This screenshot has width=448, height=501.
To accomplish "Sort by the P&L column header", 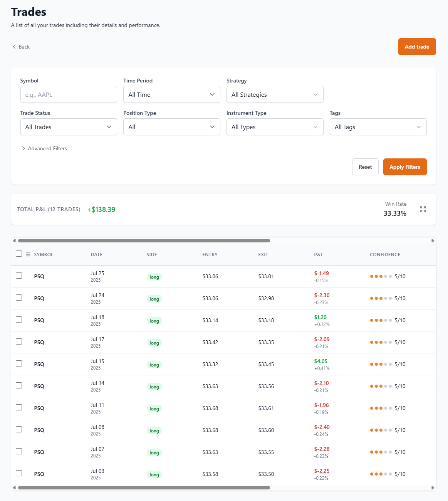I will (318, 255).
